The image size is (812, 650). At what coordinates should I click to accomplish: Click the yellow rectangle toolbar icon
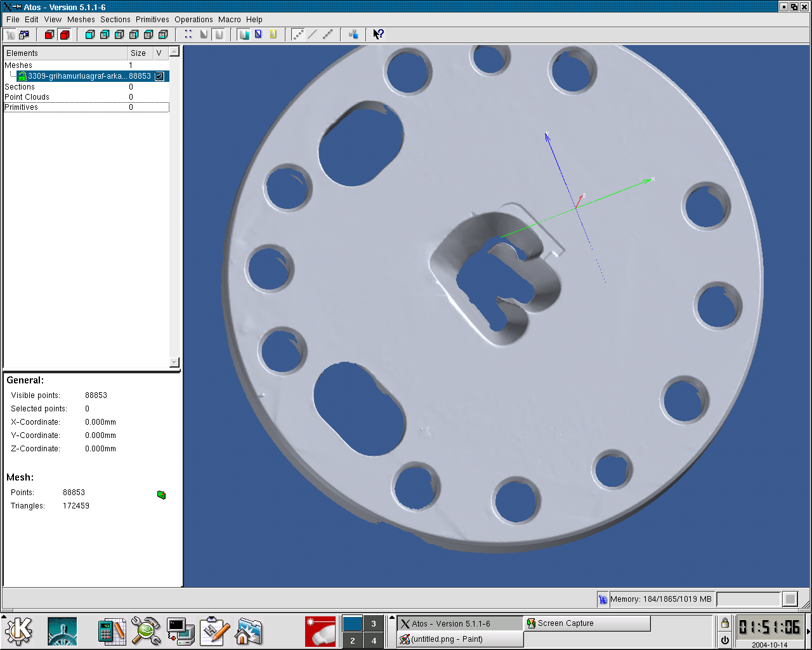pos(273,34)
